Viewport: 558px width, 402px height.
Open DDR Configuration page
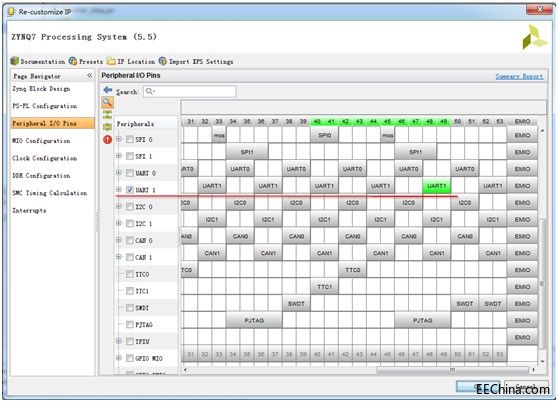tap(41, 176)
